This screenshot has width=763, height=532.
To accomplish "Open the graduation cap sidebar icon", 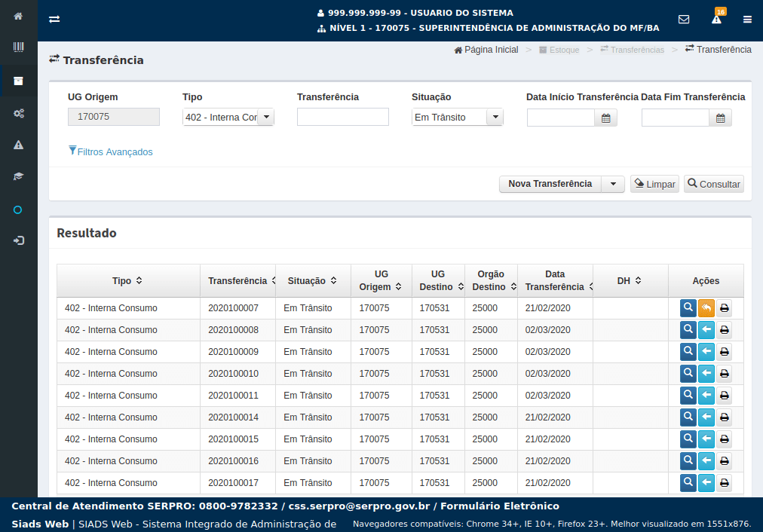I will [19, 176].
